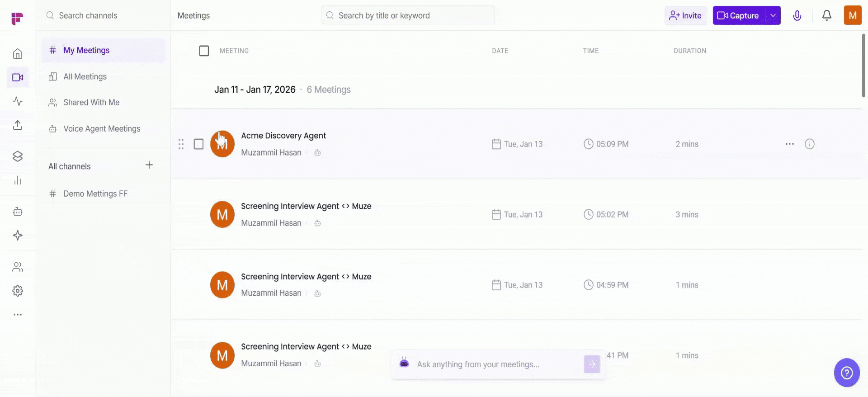Click the drag handle on Acme Discovery Agent
Image resolution: width=868 pixels, height=397 pixels.
tap(181, 144)
